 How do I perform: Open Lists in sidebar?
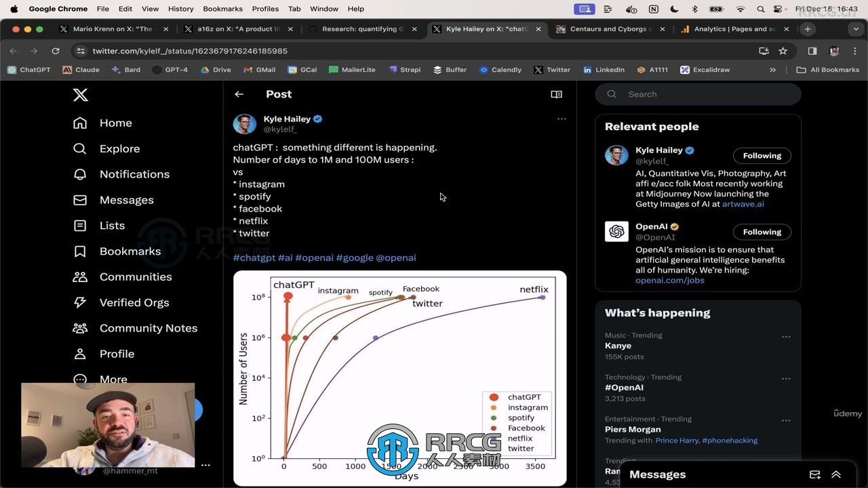coord(99,226)
